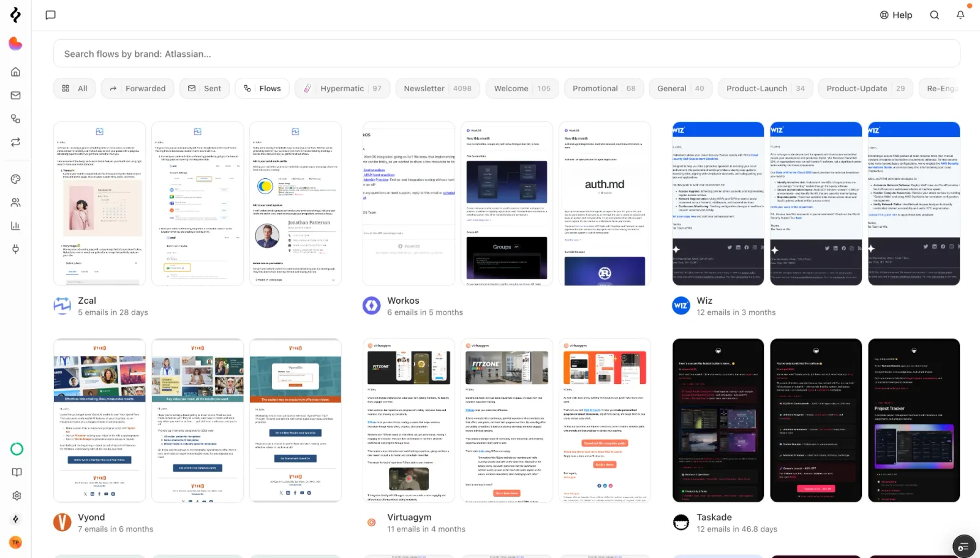Open the Taskade Project Tracker email thumbnail

(x=914, y=420)
